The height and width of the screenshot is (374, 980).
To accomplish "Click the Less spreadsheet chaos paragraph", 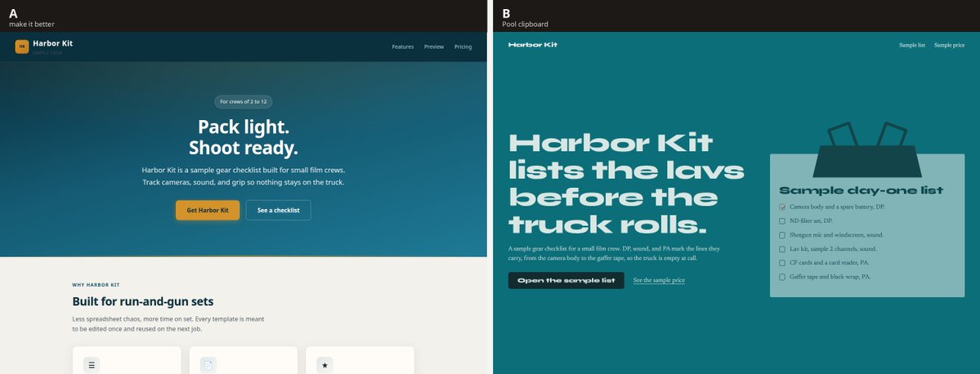I will (168, 323).
